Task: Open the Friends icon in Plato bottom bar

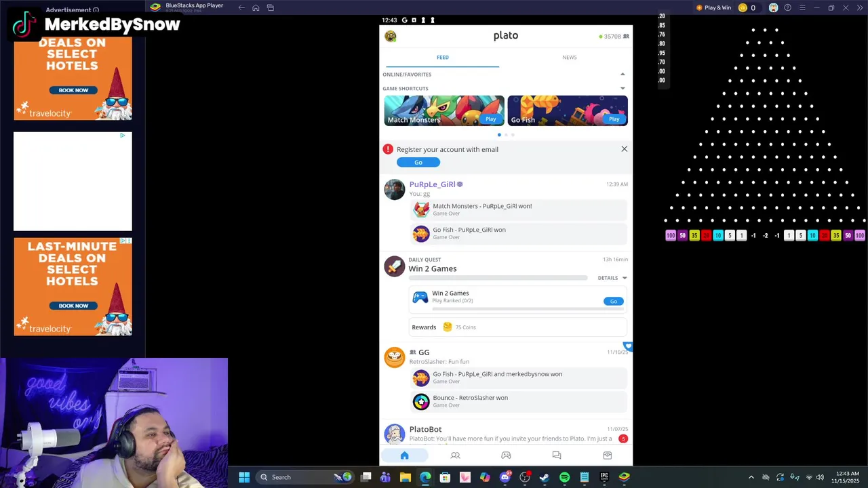Action: tap(456, 455)
